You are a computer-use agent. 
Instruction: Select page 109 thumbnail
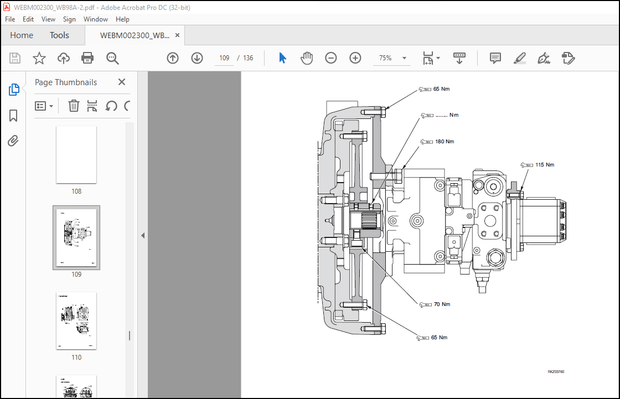(x=76, y=237)
